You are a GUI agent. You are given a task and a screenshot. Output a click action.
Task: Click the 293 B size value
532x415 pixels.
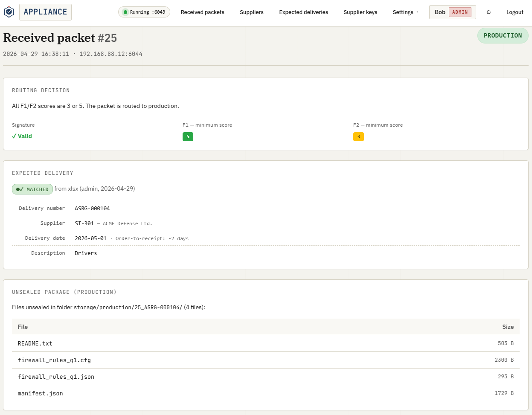coord(506,377)
